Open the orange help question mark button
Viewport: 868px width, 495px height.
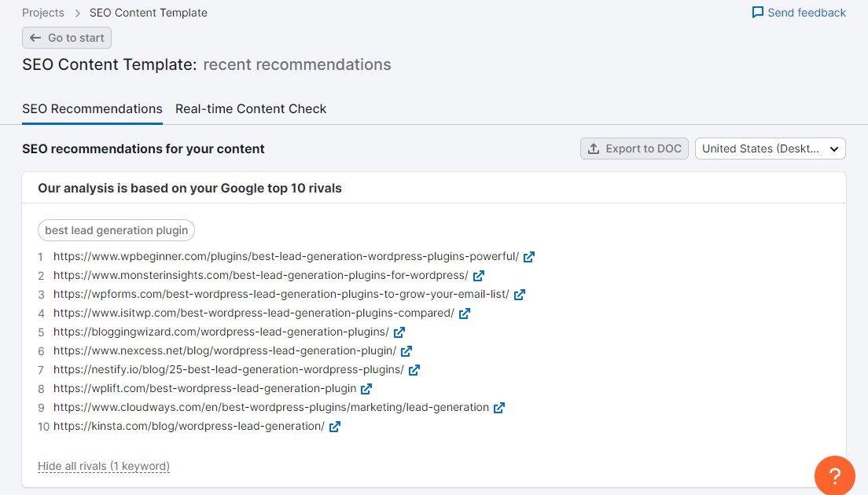835,475
